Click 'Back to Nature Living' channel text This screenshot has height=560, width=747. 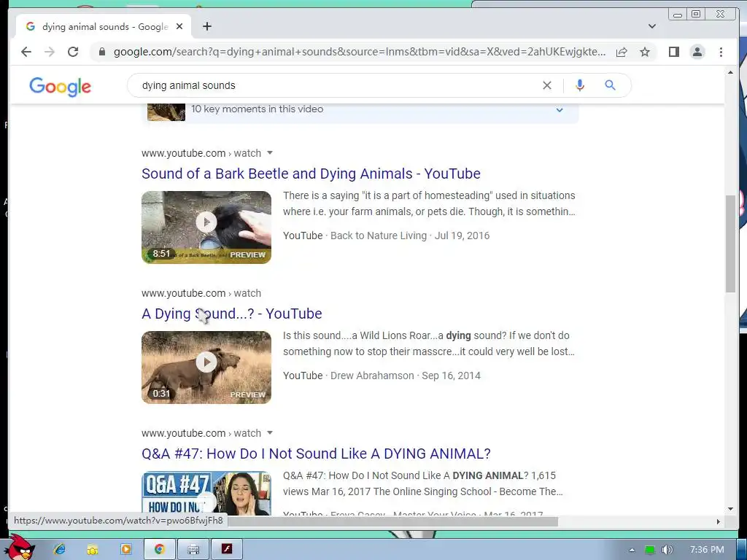379,236
